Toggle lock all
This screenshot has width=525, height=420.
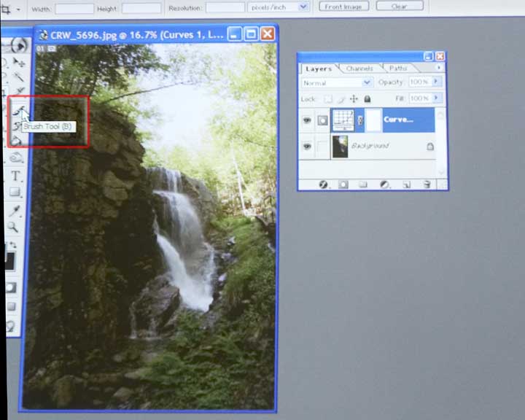click(367, 99)
